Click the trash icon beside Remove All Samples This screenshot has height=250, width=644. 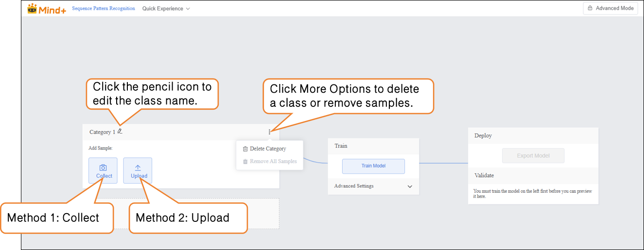(x=245, y=161)
